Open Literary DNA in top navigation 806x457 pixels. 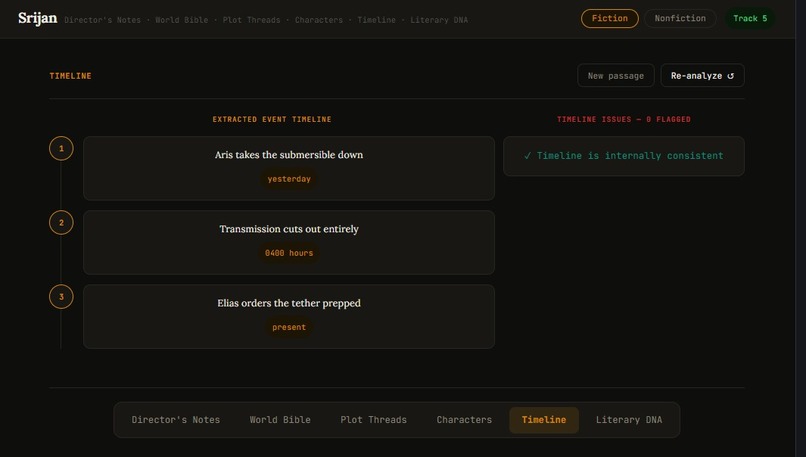(439, 20)
